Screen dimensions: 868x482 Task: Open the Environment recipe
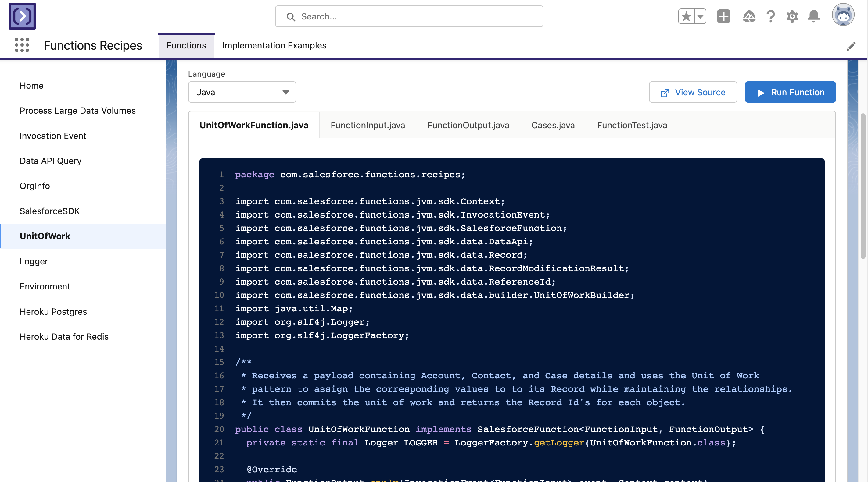click(x=83, y=286)
